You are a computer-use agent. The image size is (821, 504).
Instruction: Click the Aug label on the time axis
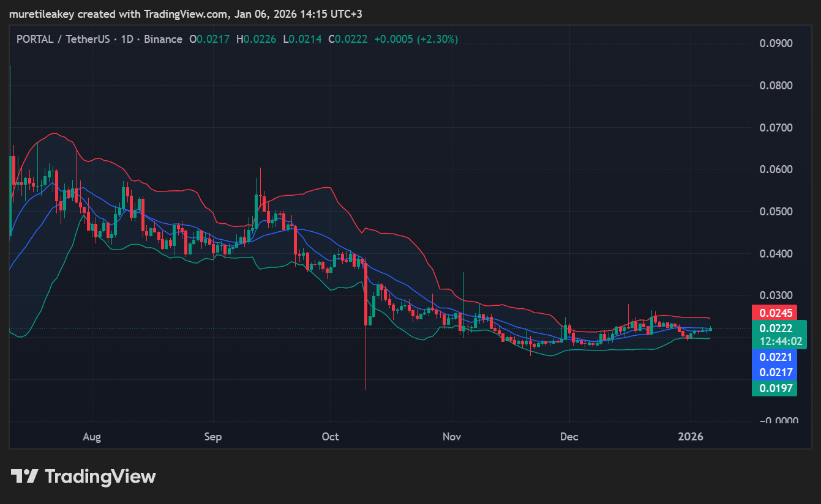point(91,437)
